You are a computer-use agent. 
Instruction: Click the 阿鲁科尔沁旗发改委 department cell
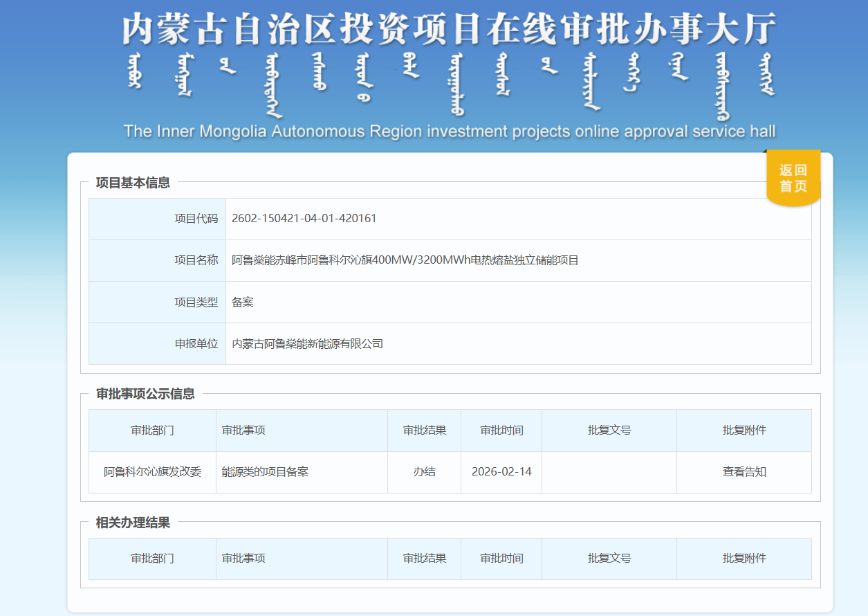(152, 472)
